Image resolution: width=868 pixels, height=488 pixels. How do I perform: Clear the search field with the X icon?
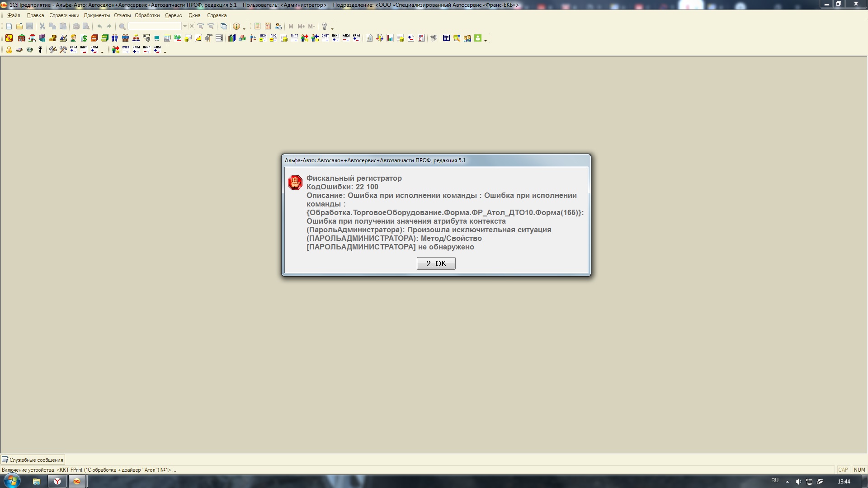pos(192,26)
